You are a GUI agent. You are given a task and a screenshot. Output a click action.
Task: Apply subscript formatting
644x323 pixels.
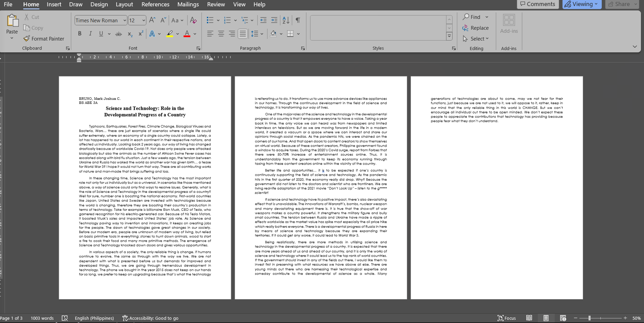click(x=130, y=34)
